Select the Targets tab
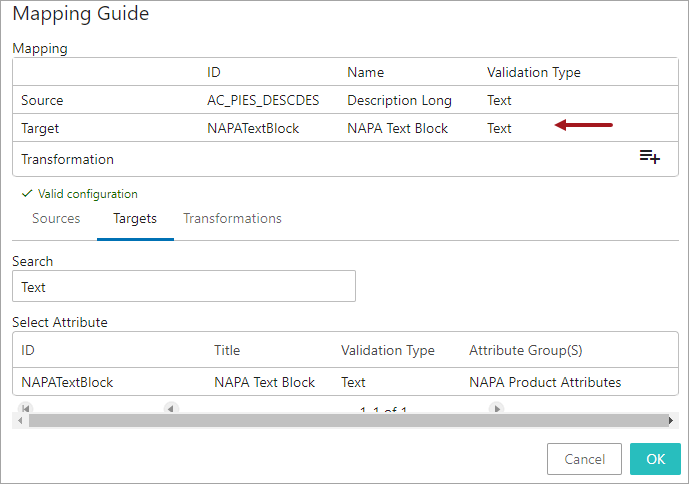Viewport: 689px width, 484px height. pos(135,218)
